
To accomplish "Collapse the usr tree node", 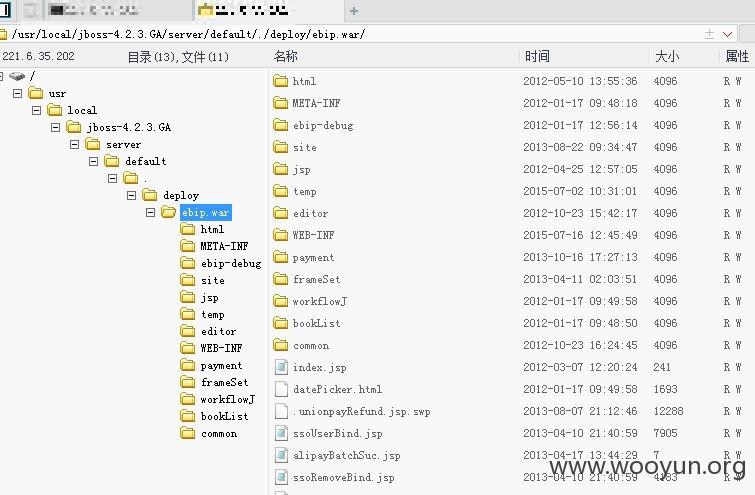I will 17,93.
